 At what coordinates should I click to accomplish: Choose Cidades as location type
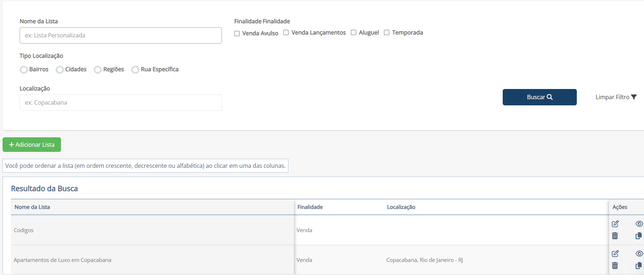tap(60, 70)
